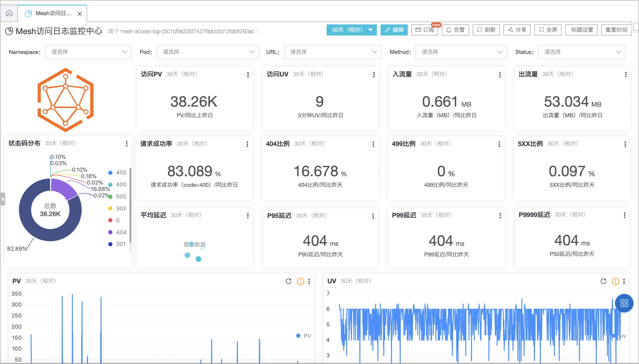Open the P9999延迟 card more menu
Image resolution: width=639 pixels, height=364 pixels.
[x=625, y=215]
